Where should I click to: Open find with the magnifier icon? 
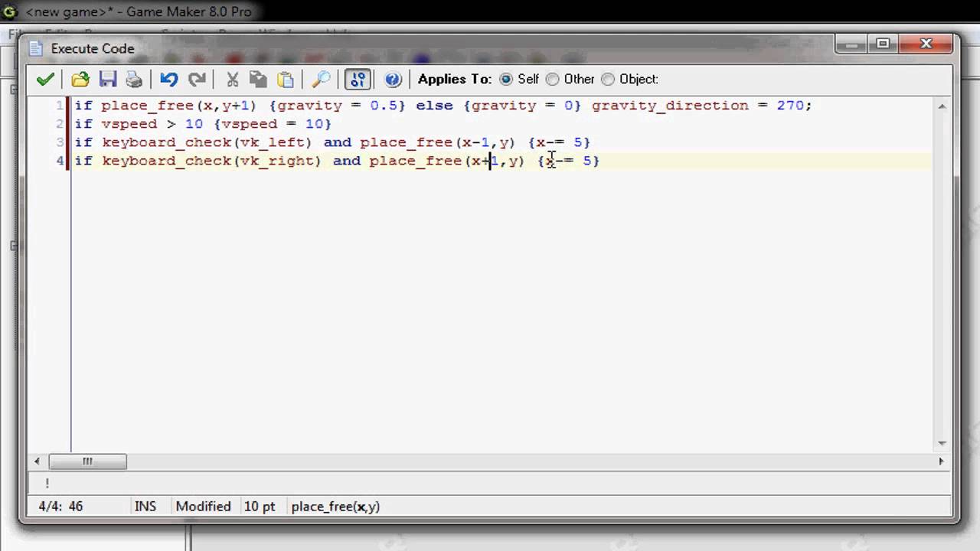coord(321,79)
